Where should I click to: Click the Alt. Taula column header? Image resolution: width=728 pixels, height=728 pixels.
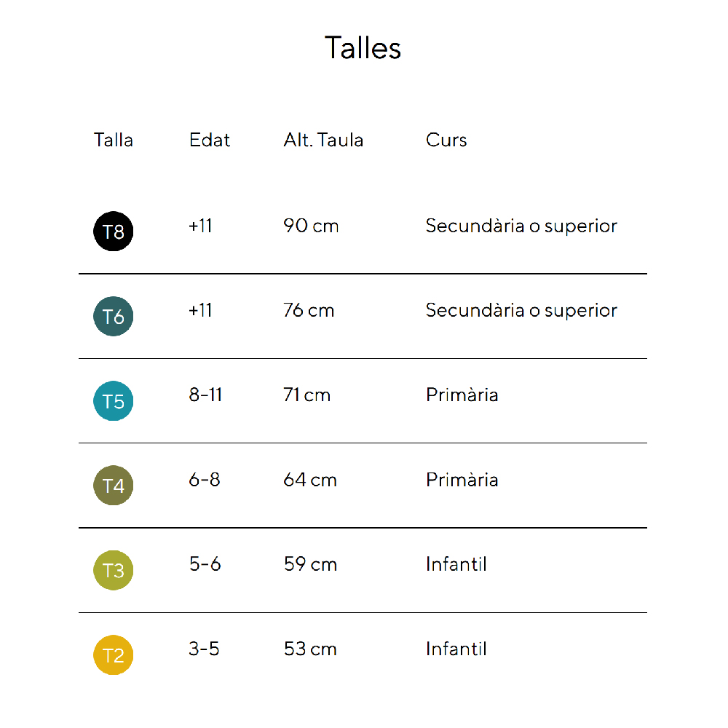point(323,140)
